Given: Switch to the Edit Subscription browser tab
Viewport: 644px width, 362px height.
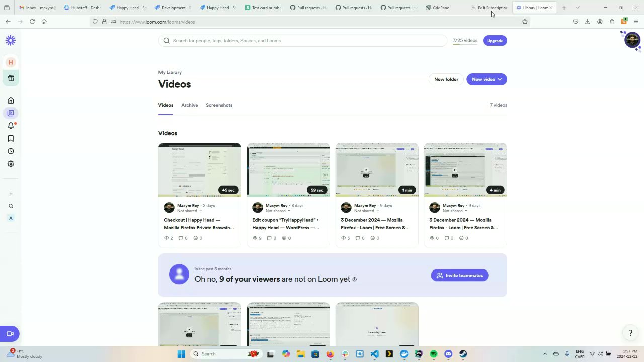Looking at the screenshot, I should [x=490, y=8].
